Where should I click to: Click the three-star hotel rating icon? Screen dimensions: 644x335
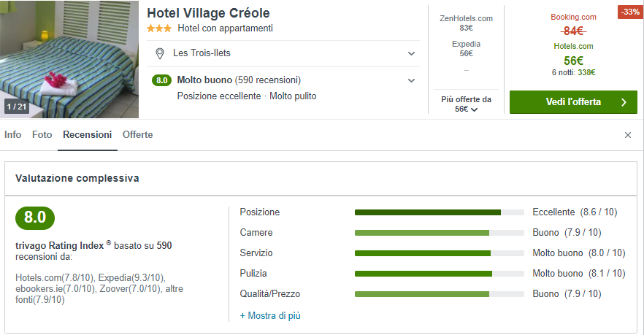159,28
